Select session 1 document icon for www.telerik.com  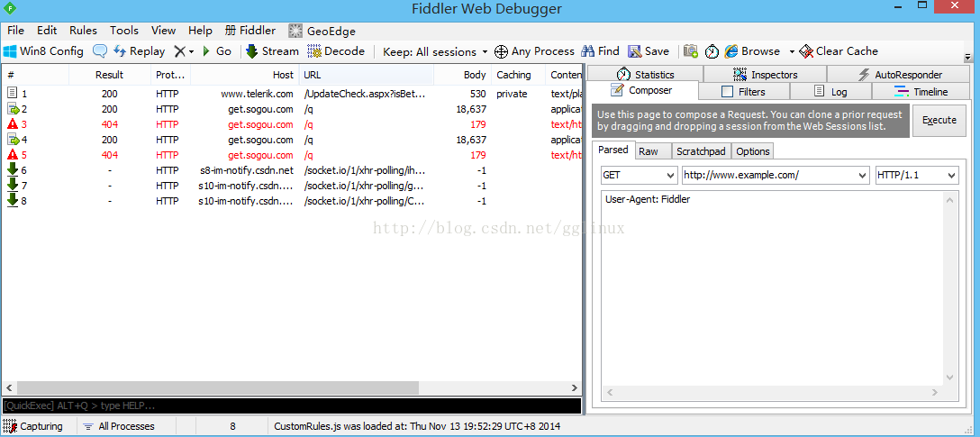pos(13,93)
